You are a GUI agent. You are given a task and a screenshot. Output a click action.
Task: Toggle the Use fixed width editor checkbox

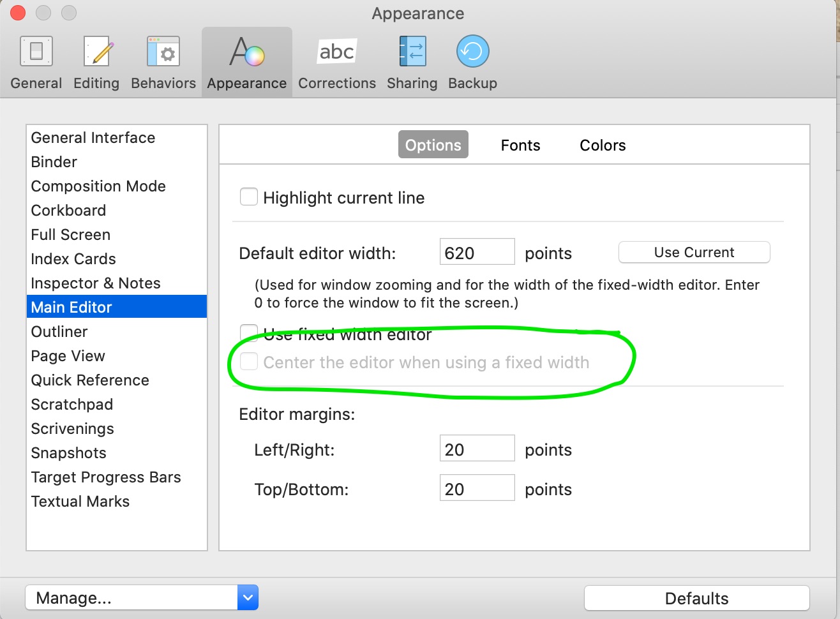[248, 332]
